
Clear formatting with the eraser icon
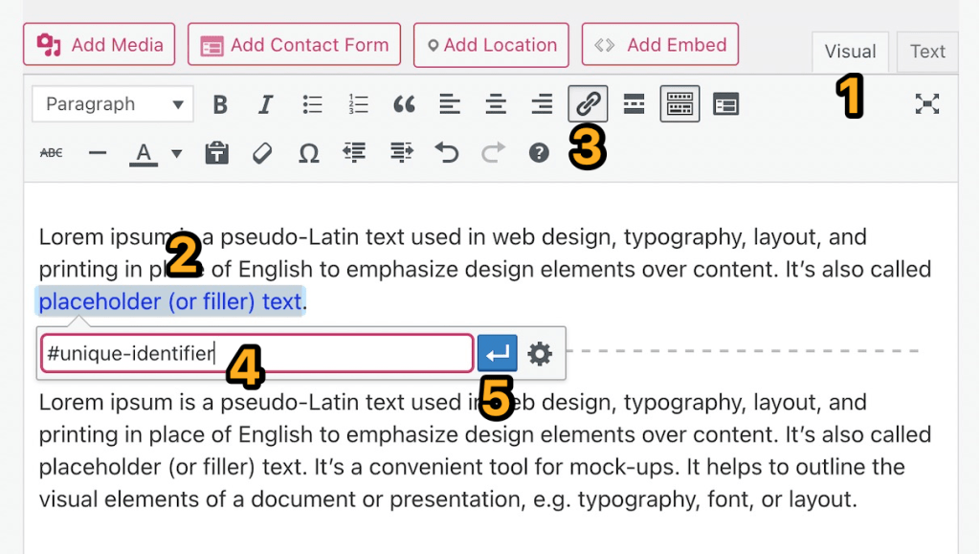click(x=262, y=152)
